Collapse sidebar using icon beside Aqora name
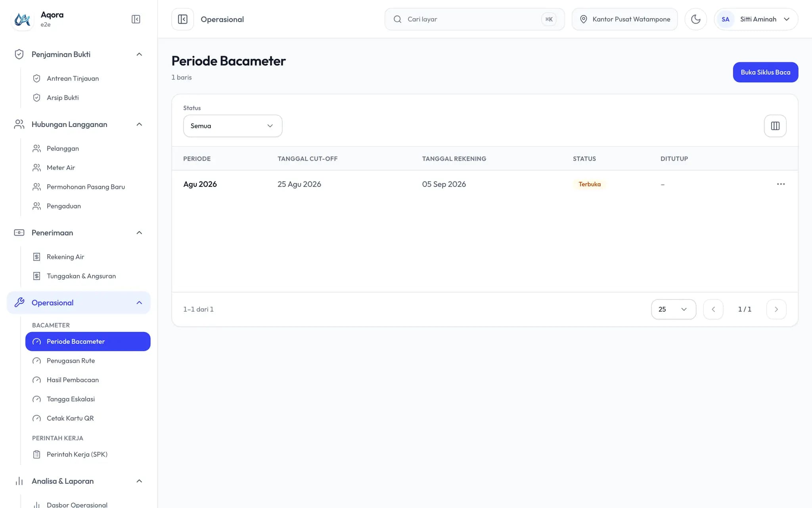812x508 pixels. click(x=136, y=19)
